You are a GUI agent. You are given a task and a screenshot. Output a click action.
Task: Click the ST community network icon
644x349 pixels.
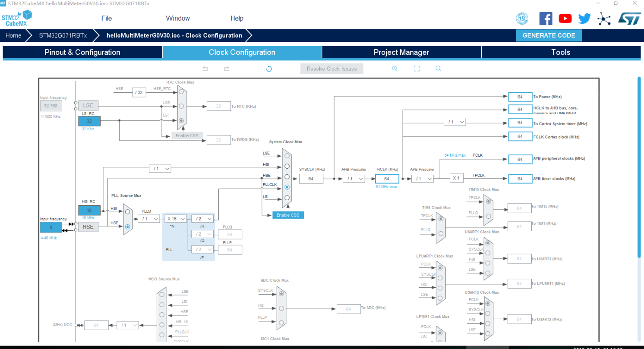click(x=604, y=18)
